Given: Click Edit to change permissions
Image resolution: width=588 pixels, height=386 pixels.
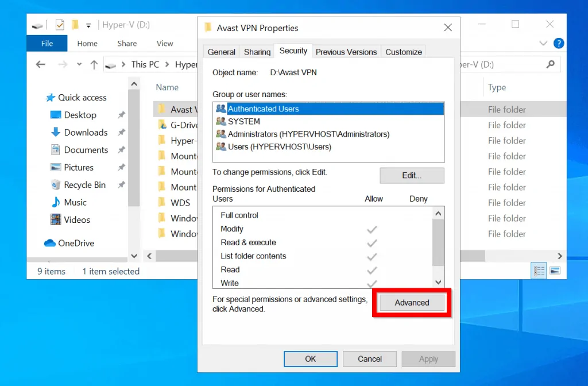Looking at the screenshot, I should click(x=412, y=175).
